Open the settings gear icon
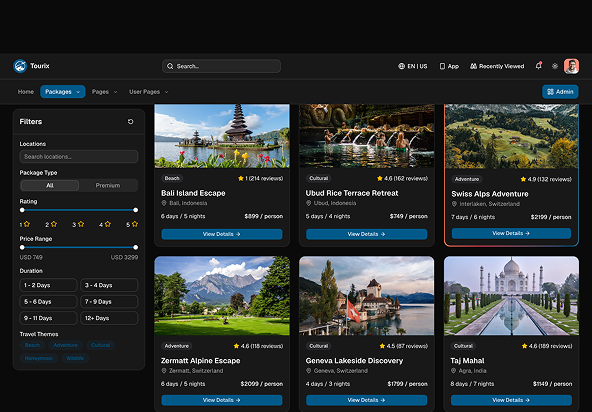The image size is (592, 412). [555, 66]
